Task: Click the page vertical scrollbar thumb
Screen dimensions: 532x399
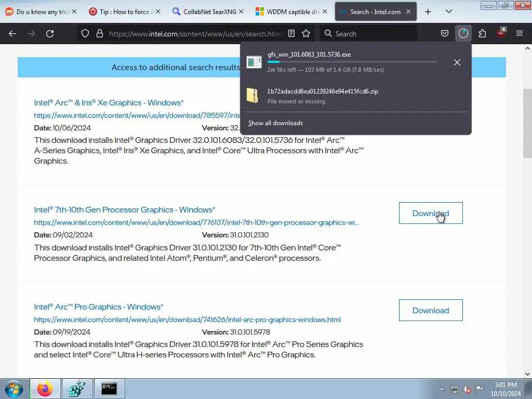Action: pyautogui.click(x=528, y=123)
